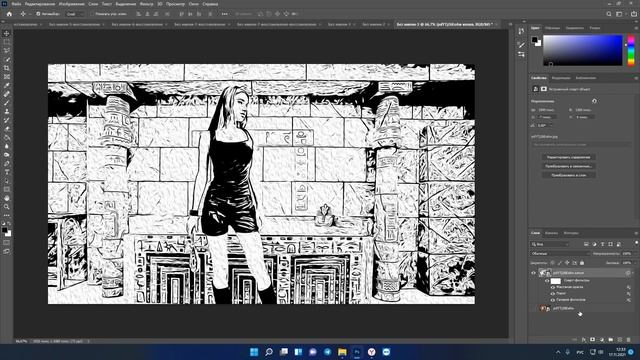Select the Eyedropper tool
The height and width of the screenshot is (360, 640).
7,85
